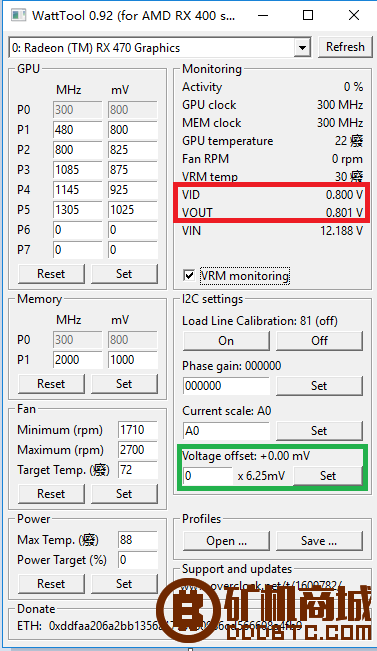Refresh the GPU list
The image size is (377, 651).
[345, 47]
